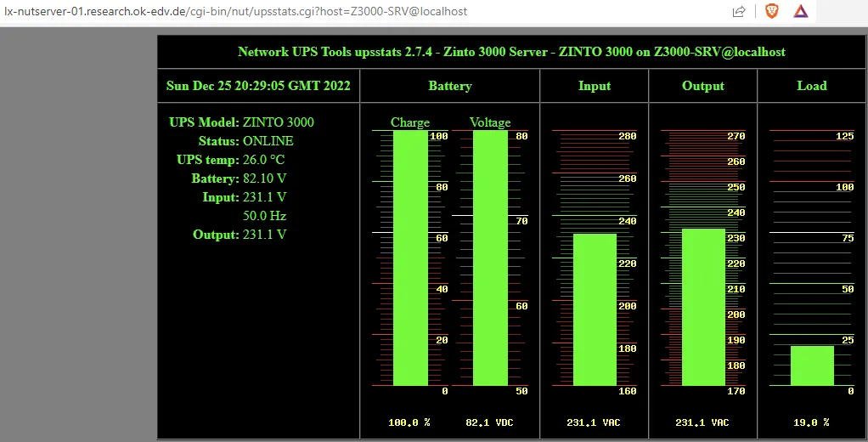Click the Charge label above battery bar
The image size is (868, 442).
(x=410, y=122)
